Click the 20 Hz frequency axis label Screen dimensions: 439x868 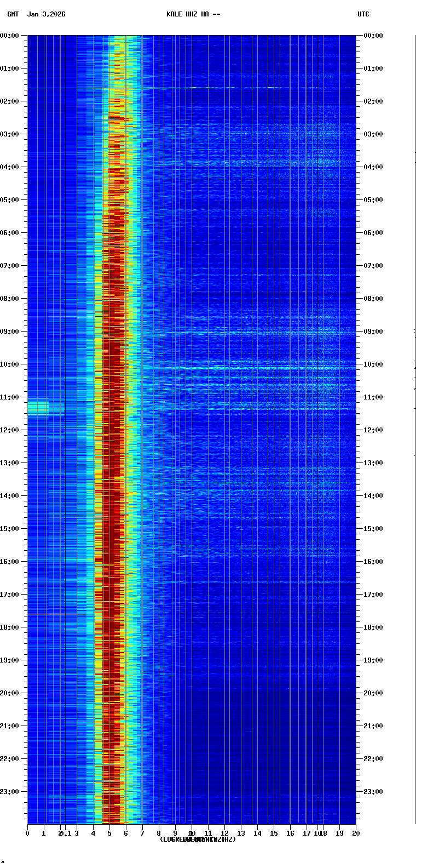[356, 833]
